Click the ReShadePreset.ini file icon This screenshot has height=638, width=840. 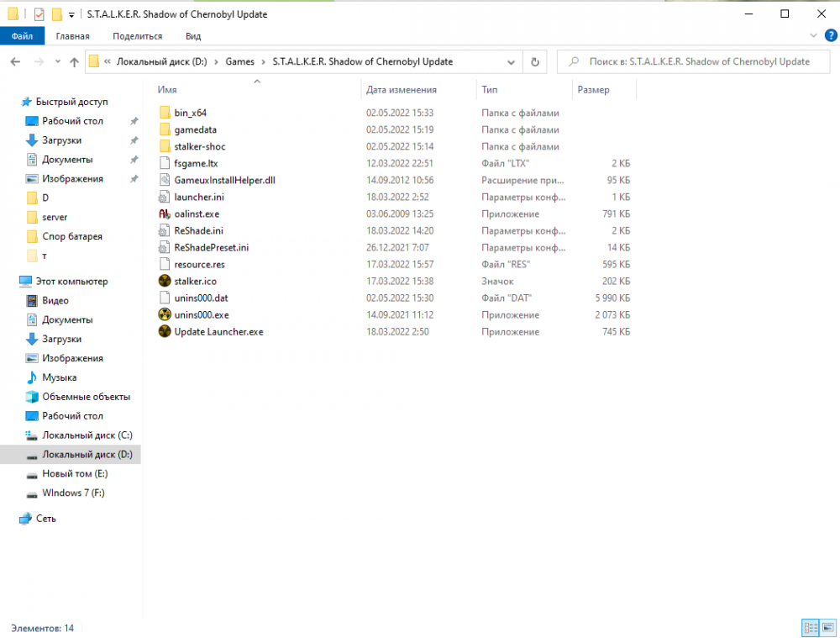(165, 247)
